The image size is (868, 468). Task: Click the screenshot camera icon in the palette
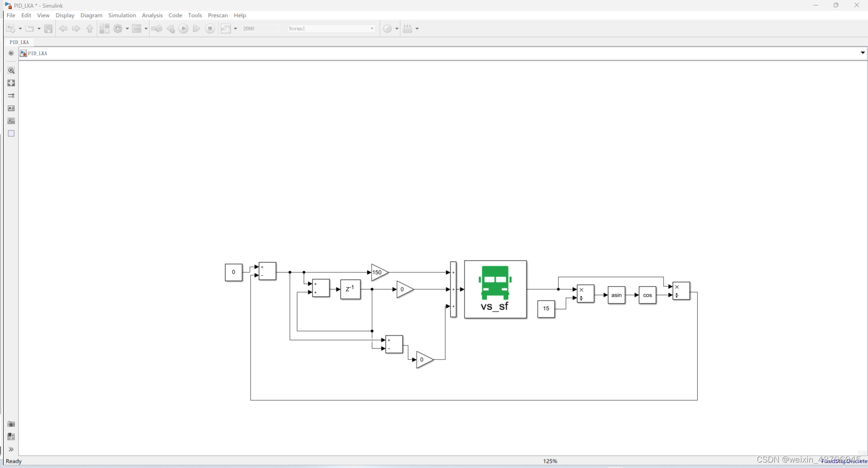[11, 424]
